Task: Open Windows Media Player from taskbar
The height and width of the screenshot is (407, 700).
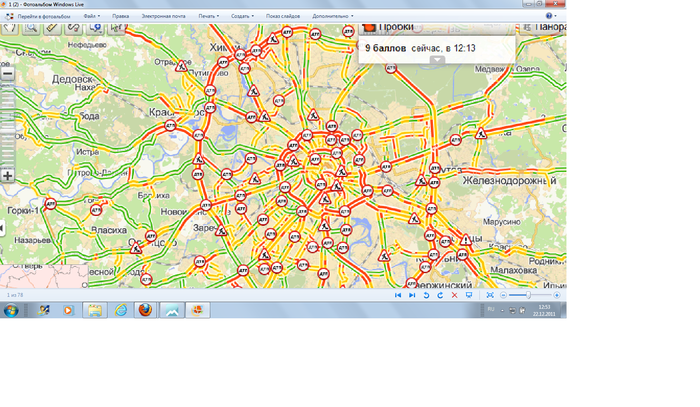Action: click(x=68, y=310)
